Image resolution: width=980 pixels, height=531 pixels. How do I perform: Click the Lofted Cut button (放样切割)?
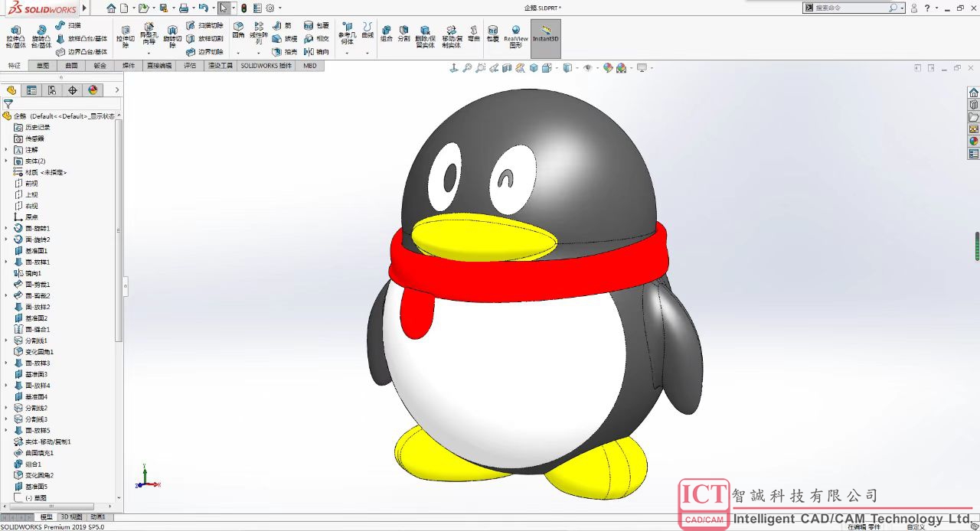pos(205,38)
